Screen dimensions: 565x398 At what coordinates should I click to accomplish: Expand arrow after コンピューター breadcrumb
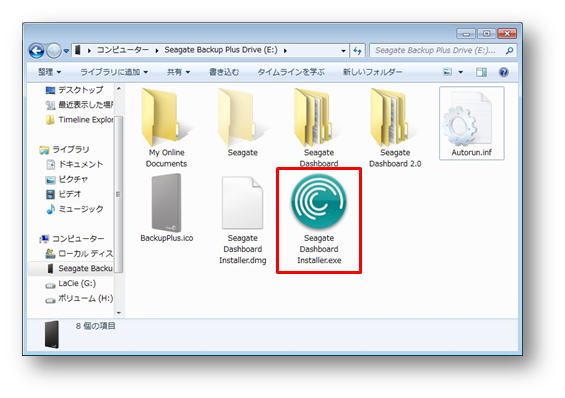point(157,51)
